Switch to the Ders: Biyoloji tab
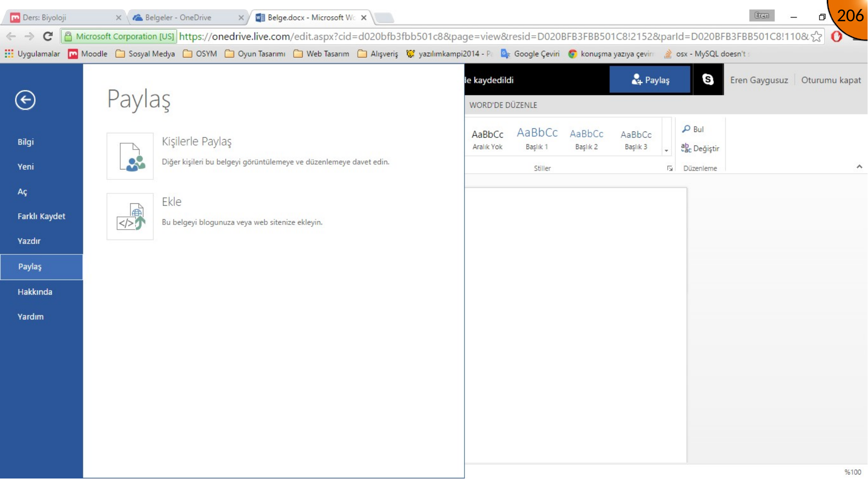Screen dimensions: 868x488 tap(63, 18)
